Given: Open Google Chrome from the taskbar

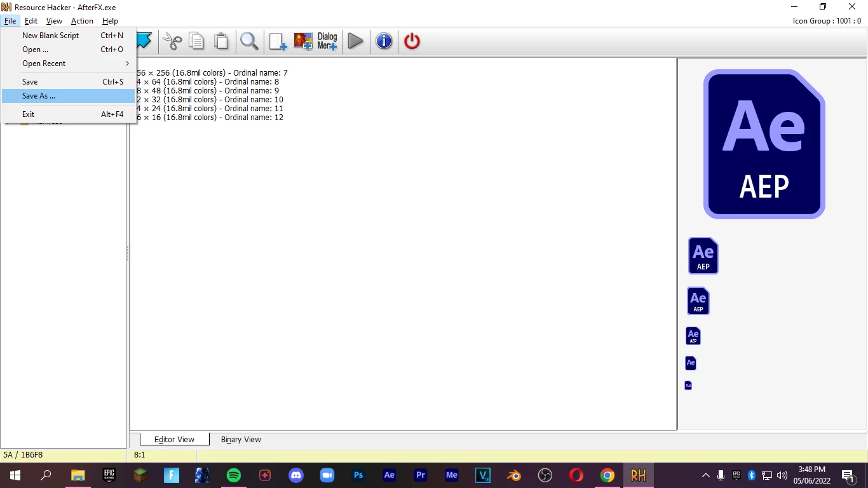Looking at the screenshot, I should [607, 475].
